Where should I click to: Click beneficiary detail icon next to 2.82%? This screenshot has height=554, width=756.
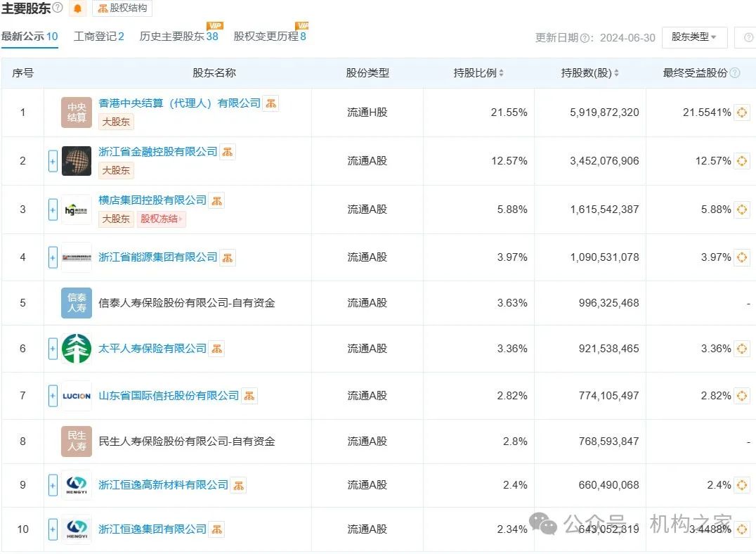pyautogui.click(x=741, y=396)
